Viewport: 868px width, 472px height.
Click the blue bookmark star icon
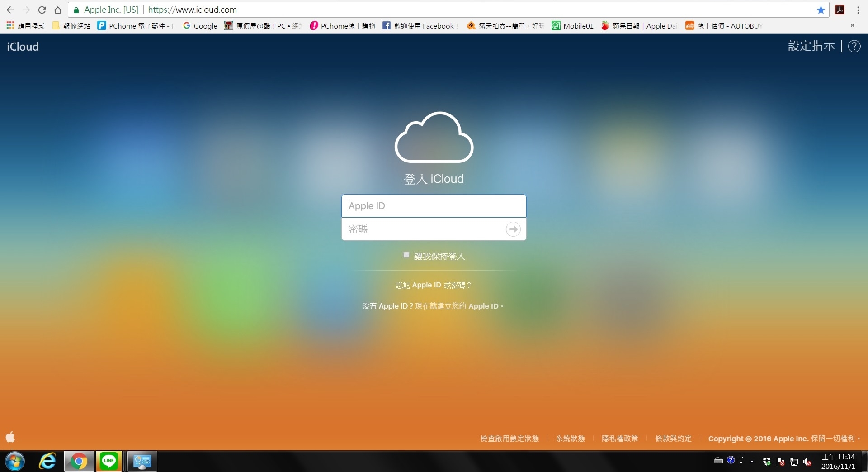click(x=821, y=10)
